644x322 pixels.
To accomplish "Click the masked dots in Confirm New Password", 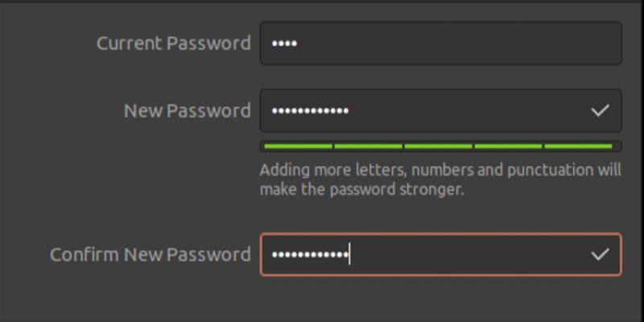I will [x=310, y=254].
